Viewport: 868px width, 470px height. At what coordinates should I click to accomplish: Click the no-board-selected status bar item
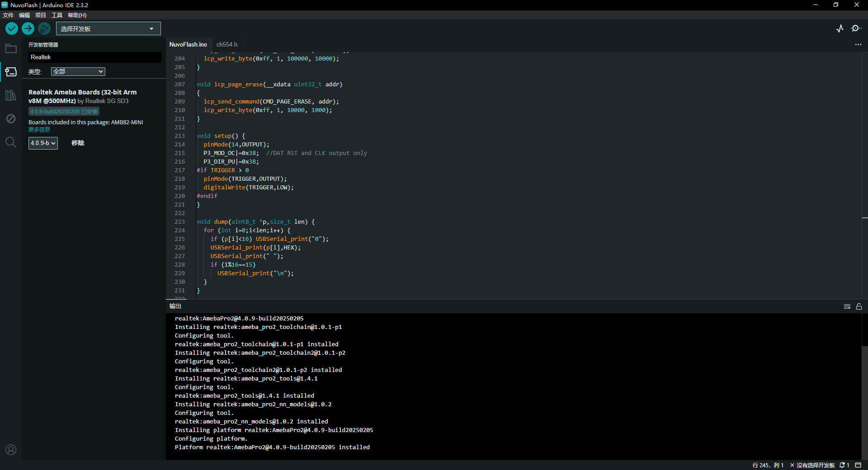[x=812, y=465]
